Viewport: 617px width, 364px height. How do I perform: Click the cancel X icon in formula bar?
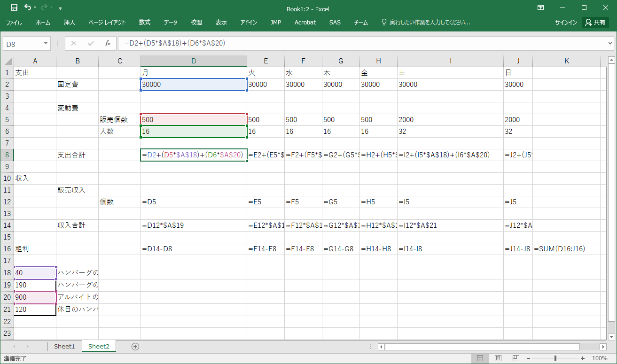tap(73, 44)
